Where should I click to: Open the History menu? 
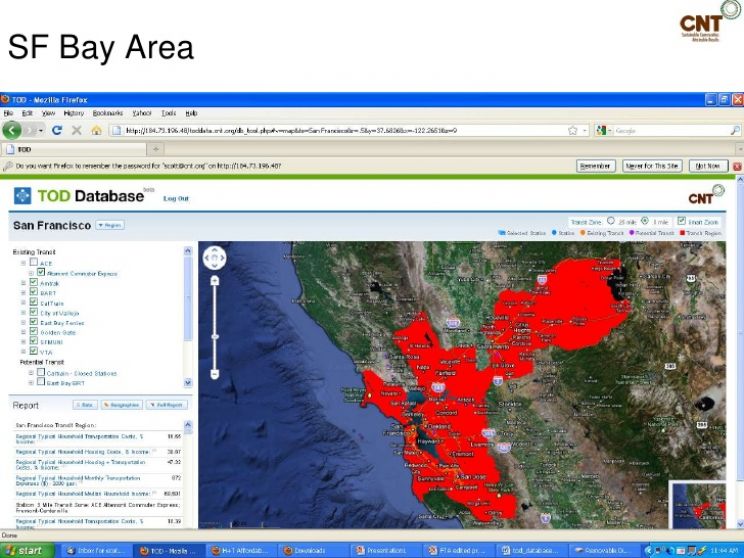tap(74, 113)
